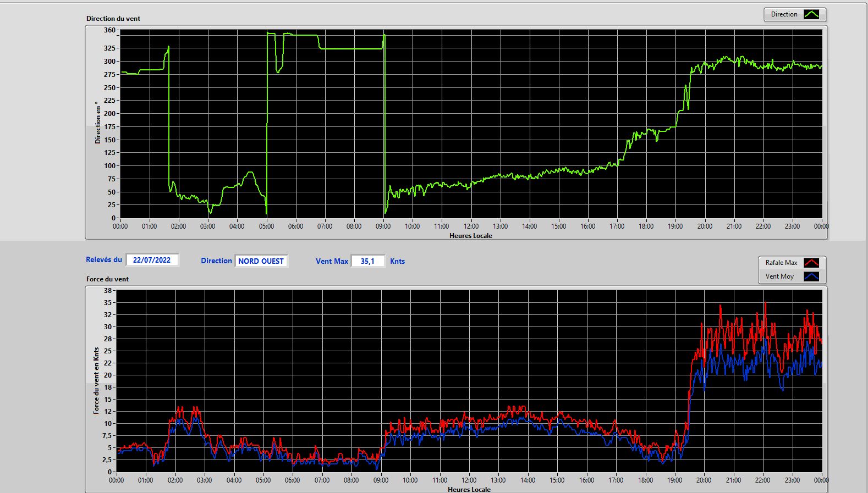
Task: Click the Rafale Max legend label
Action: 781,263
